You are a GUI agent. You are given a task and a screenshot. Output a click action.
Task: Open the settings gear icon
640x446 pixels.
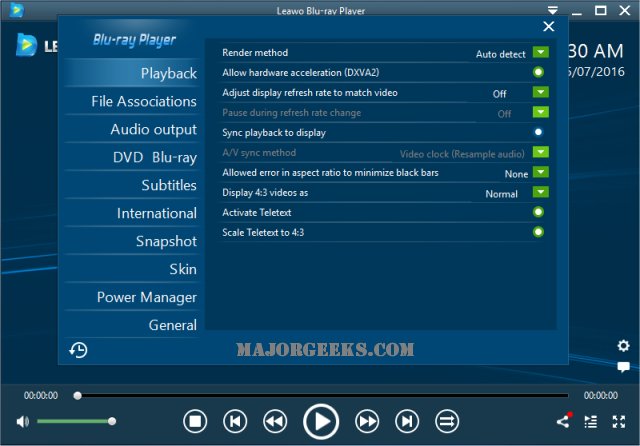point(623,346)
